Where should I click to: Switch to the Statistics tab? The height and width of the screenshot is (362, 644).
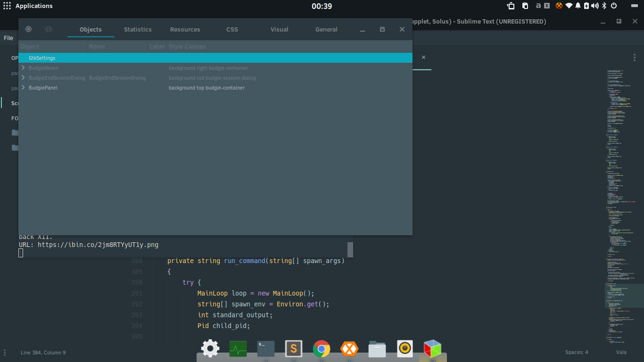tap(138, 29)
